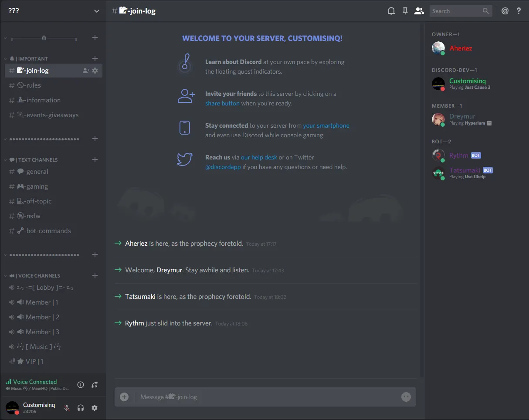Open notification settings bell icon
Image resolution: width=529 pixels, height=420 pixels.
coord(391,11)
